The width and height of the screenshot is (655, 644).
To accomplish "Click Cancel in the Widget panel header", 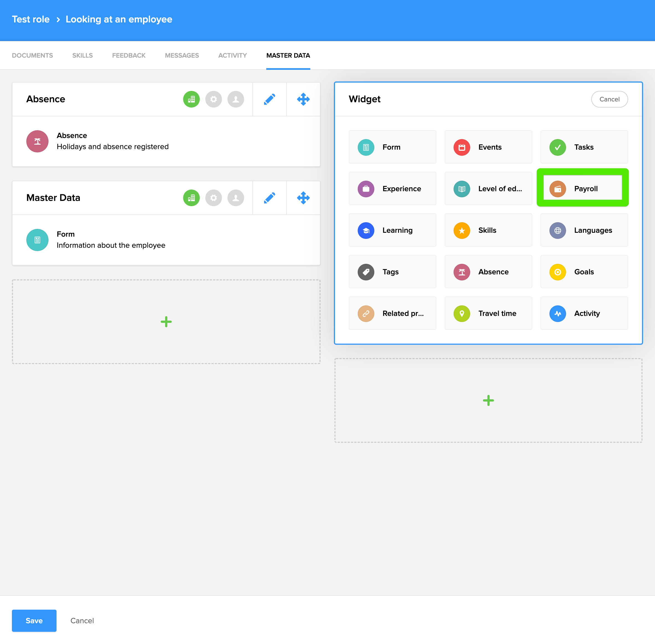I will tap(609, 99).
